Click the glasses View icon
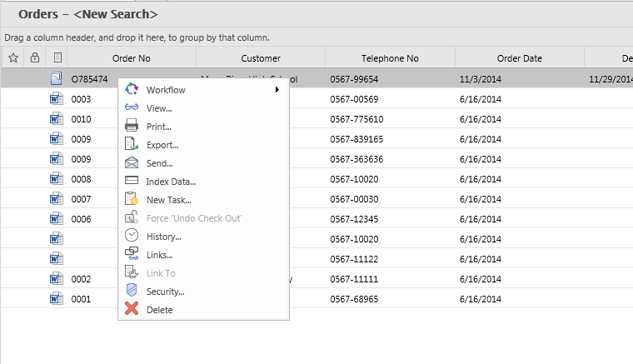Image resolution: width=633 pixels, height=364 pixels. point(132,107)
